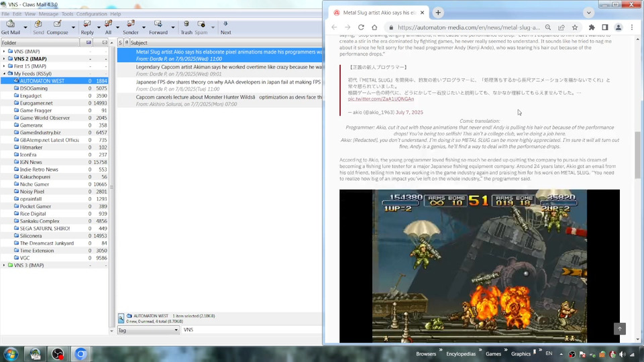Screen dimensions: 644x362
Task: Sort messages by Subject column header
Action: 226,43
